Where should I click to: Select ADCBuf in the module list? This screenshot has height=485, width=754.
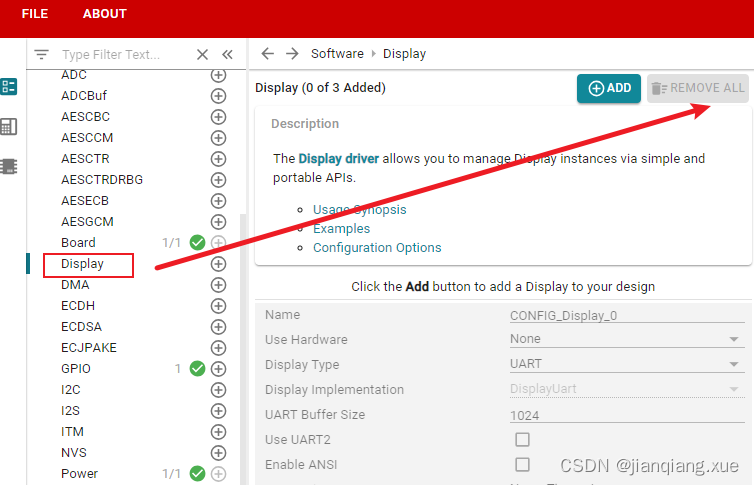tap(84, 96)
